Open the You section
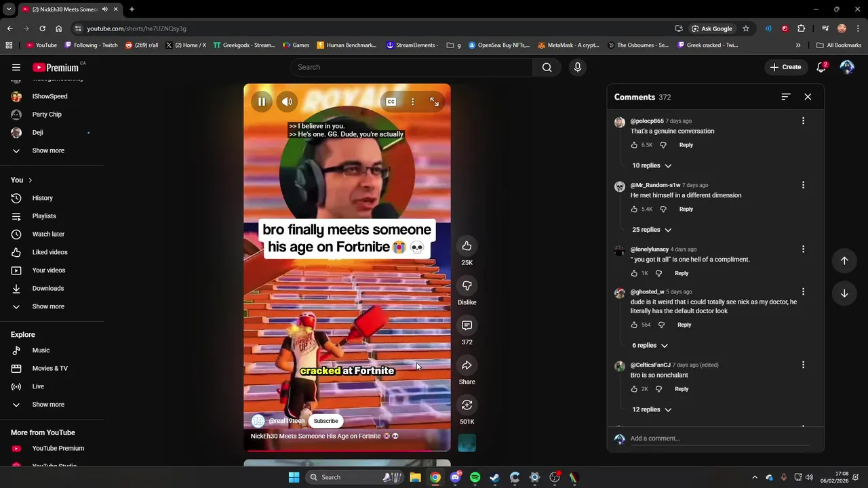Viewport: 868px width, 488px height. [x=21, y=180]
